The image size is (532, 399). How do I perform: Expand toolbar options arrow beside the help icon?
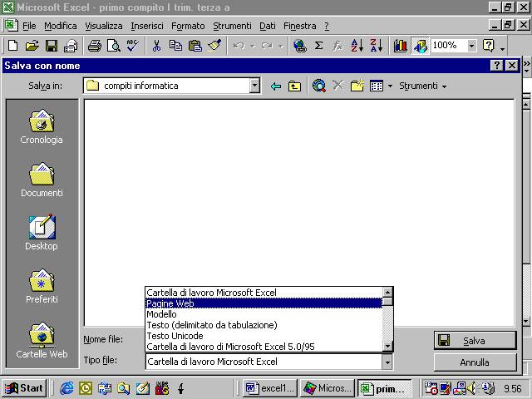point(502,49)
